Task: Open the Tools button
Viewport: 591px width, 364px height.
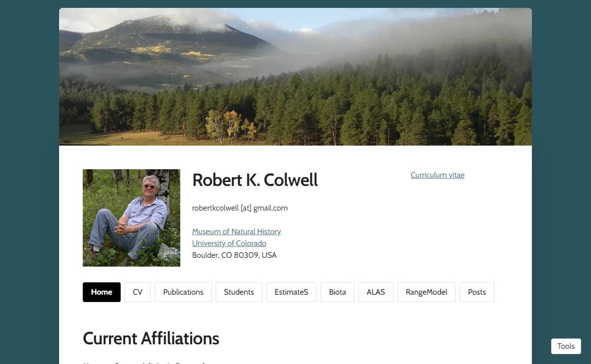Action: (566, 346)
